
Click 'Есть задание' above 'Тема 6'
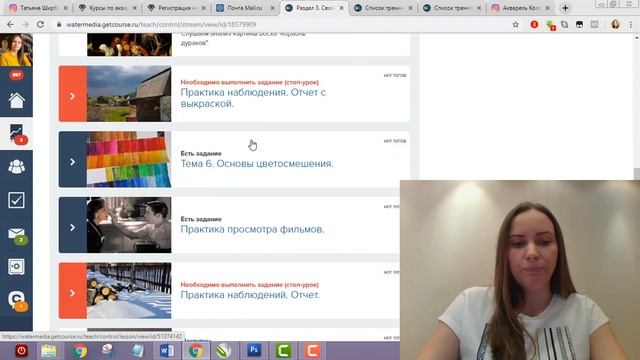click(201, 153)
